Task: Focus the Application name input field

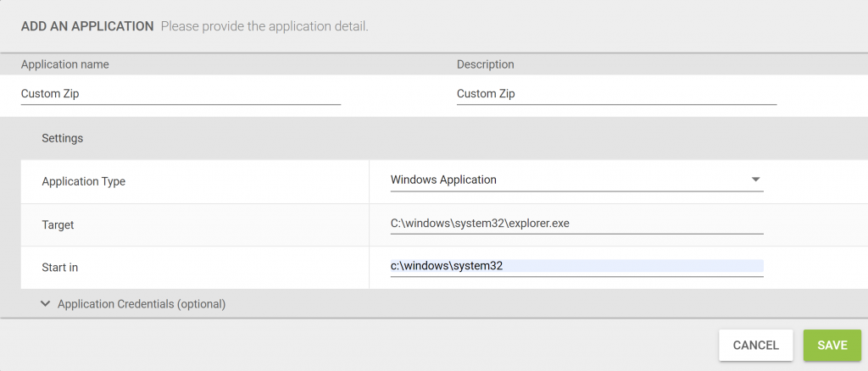Action: tap(181, 93)
